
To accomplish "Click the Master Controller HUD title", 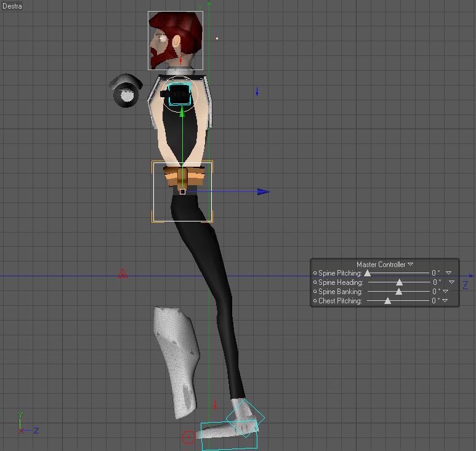I will pyautogui.click(x=381, y=265).
